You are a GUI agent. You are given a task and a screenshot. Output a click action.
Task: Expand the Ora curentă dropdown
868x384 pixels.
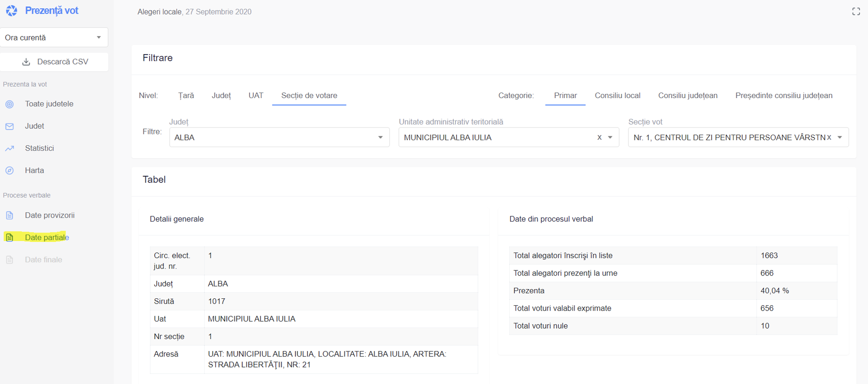[99, 38]
